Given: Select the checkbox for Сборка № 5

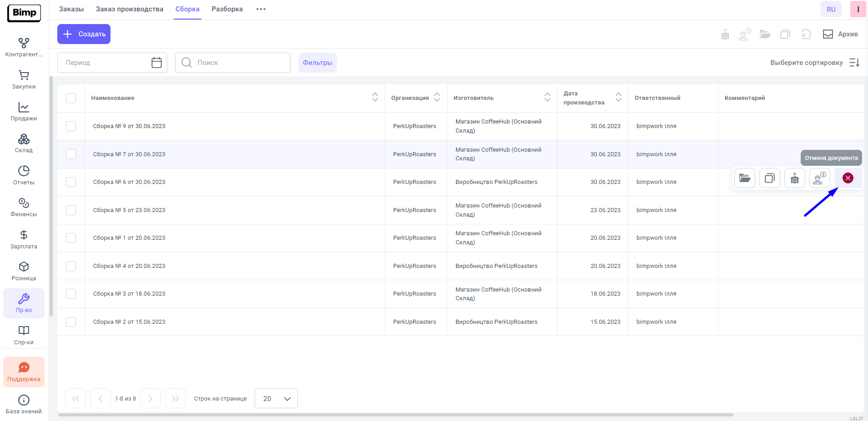Looking at the screenshot, I should click(x=71, y=210).
